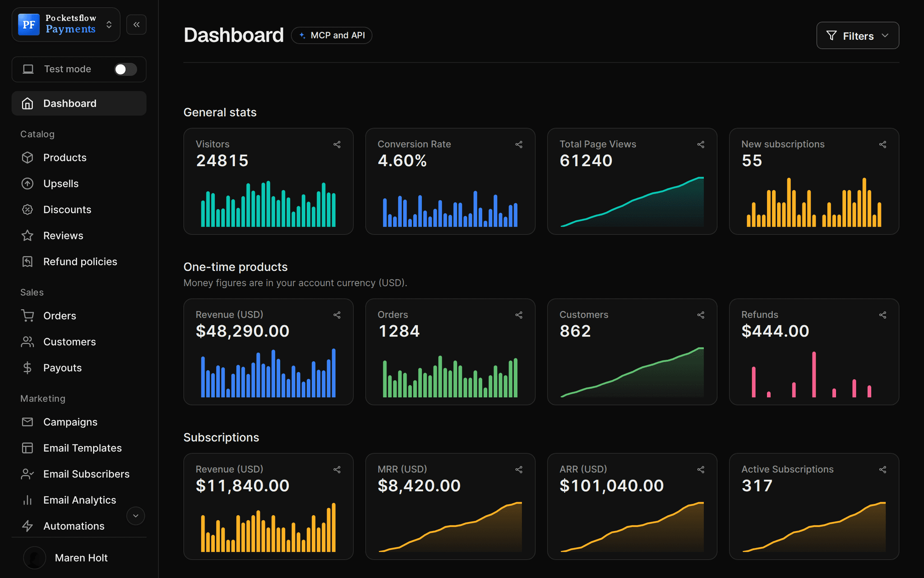924x578 pixels.
Task: Open Email Templates
Action: 79,448
